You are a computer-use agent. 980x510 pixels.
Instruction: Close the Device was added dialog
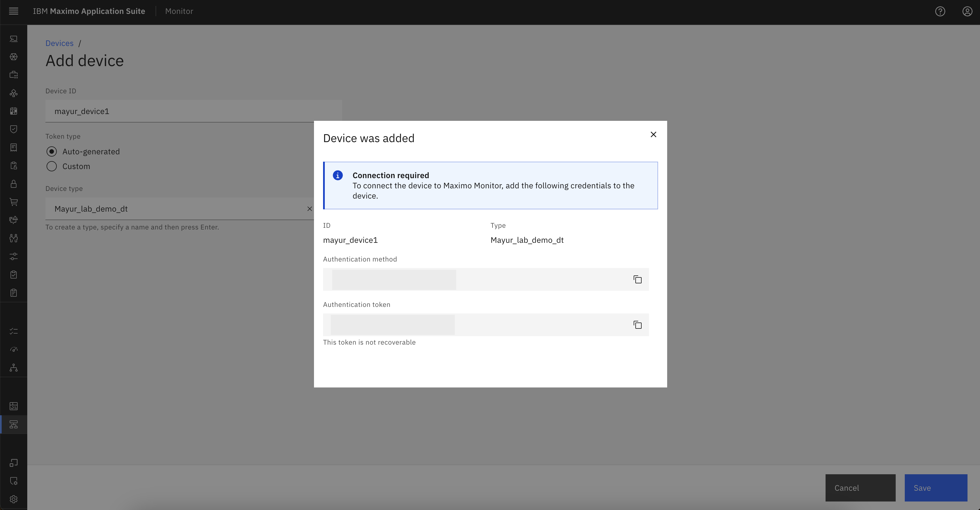tap(653, 134)
